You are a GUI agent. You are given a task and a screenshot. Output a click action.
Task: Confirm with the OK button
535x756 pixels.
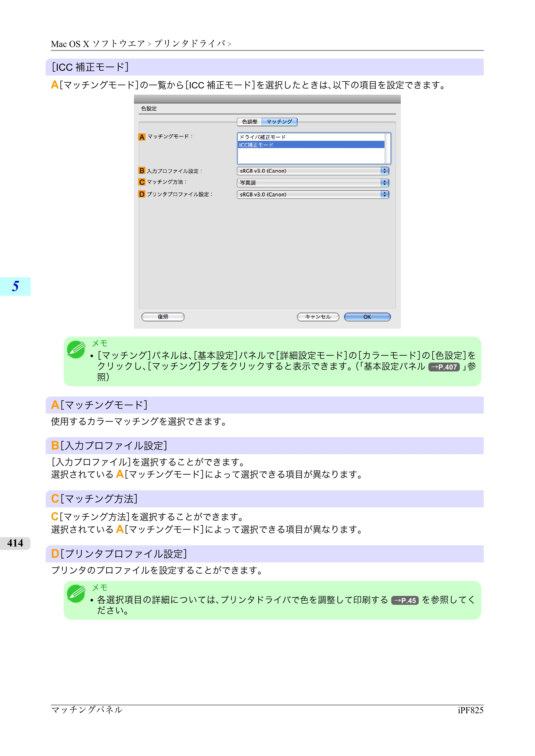point(367,317)
